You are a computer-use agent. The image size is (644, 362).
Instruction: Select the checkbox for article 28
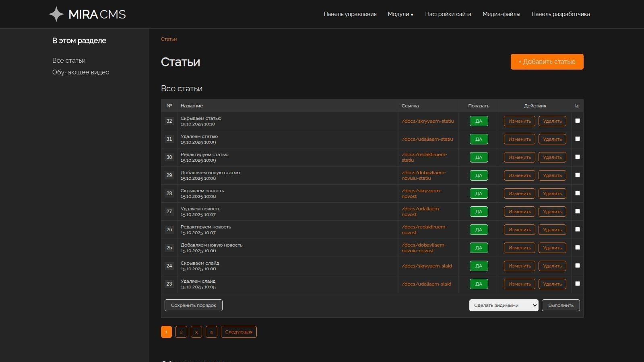coord(578,193)
